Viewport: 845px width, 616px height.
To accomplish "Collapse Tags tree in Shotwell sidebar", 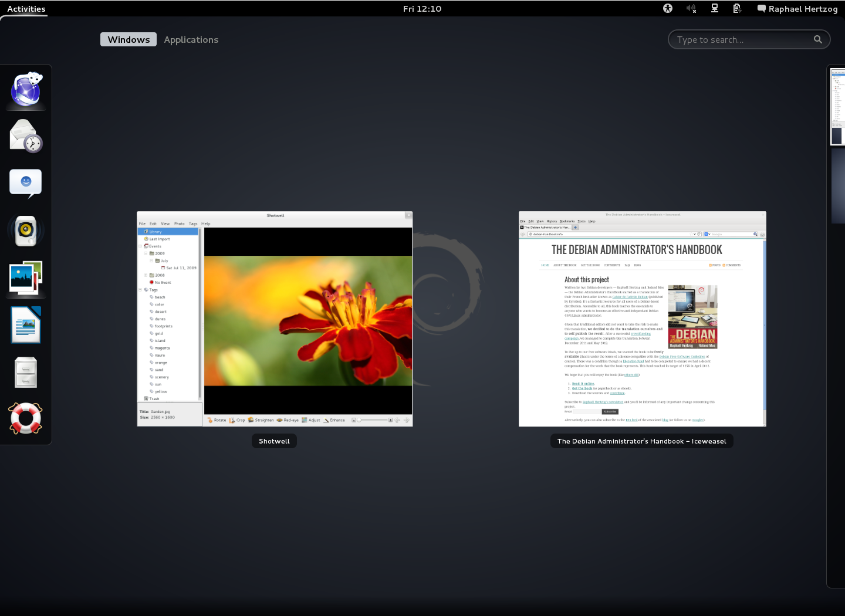I will pyautogui.click(x=140, y=290).
